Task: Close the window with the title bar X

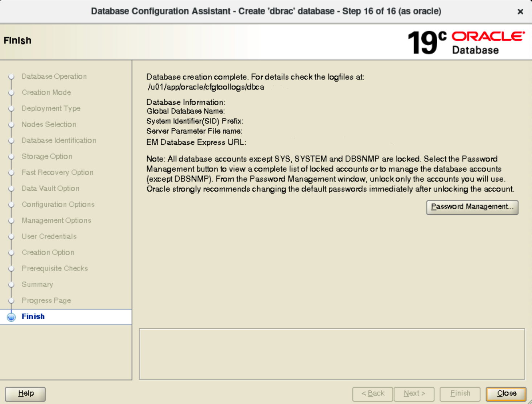Action: [x=520, y=12]
